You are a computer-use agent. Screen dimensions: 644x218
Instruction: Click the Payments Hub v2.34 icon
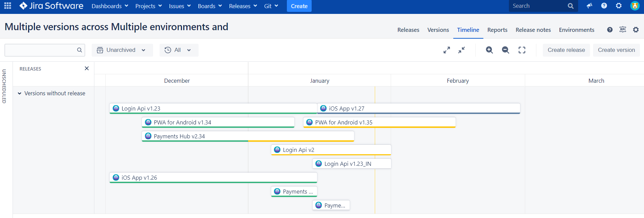(148, 136)
